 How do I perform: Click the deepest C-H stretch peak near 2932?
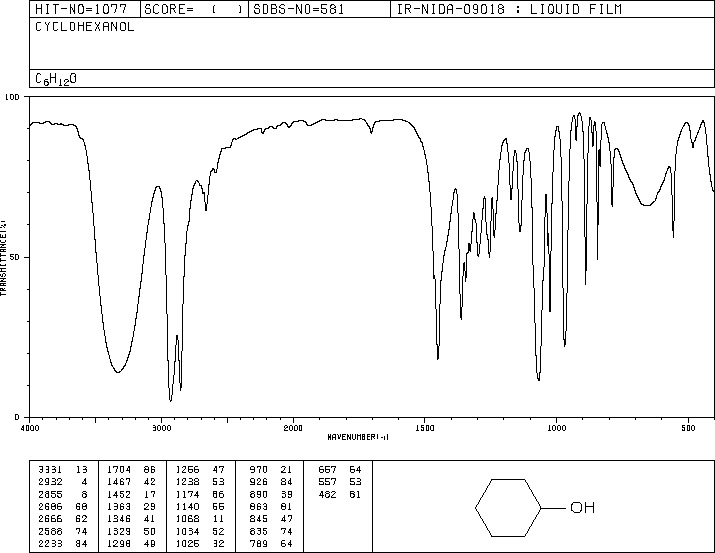coord(170,400)
